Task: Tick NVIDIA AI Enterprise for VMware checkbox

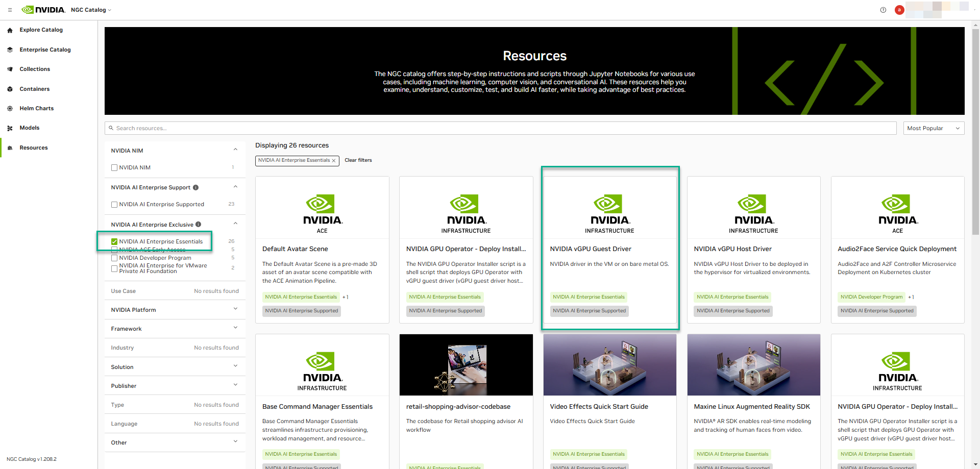Action: point(114,268)
